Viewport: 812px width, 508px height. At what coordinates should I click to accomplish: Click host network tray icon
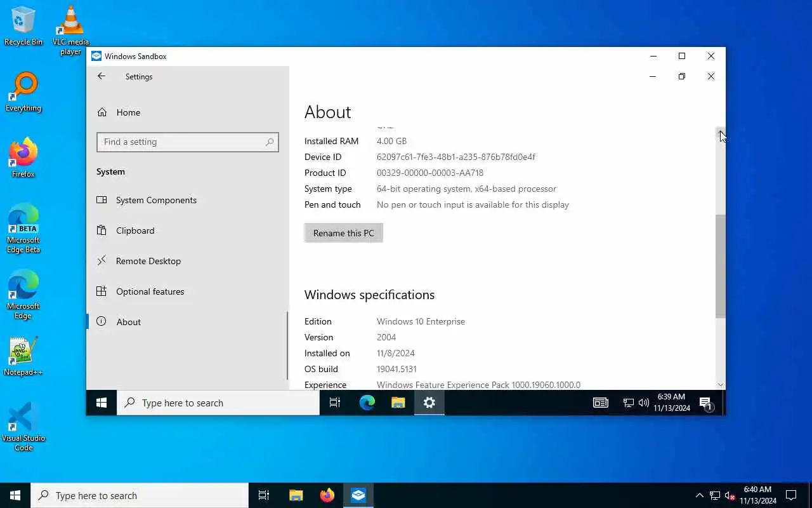tap(715, 495)
